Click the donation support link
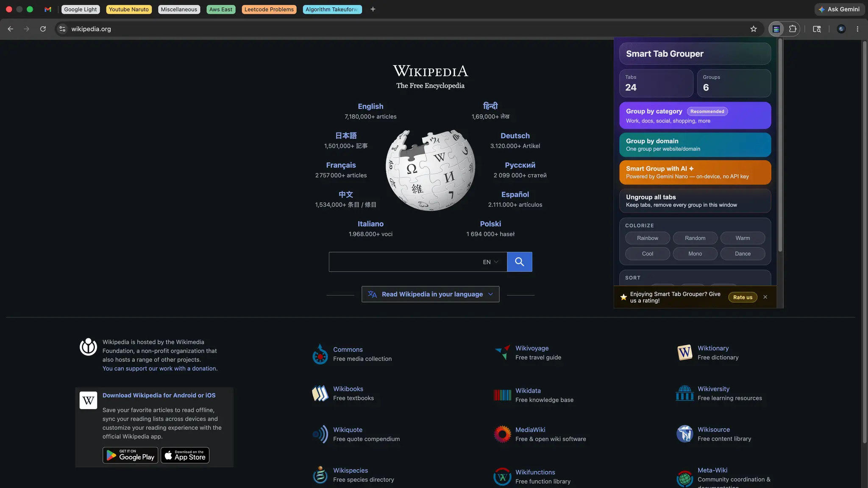The width and height of the screenshot is (868, 488). pyautogui.click(x=160, y=369)
